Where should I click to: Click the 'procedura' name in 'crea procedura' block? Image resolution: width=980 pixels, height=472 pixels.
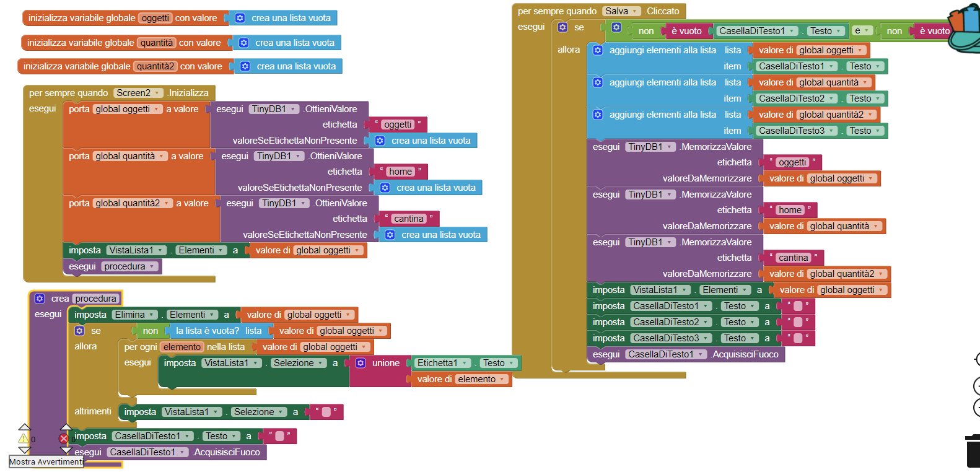tap(95, 299)
